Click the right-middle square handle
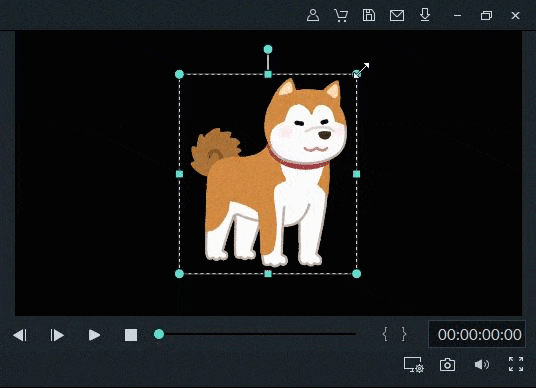The height and width of the screenshot is (388, 536). [357, 174]
